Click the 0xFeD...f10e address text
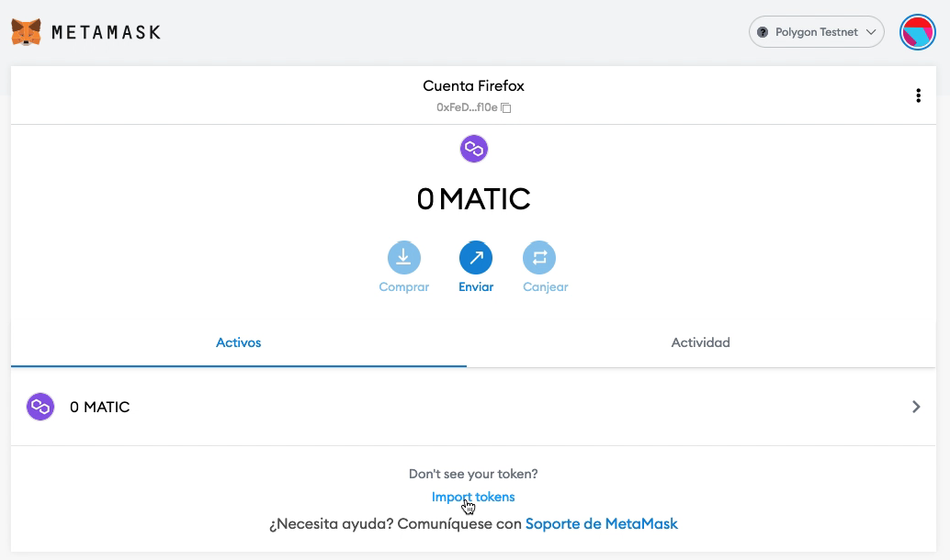The image size is (950, 560). coord(467,107)
